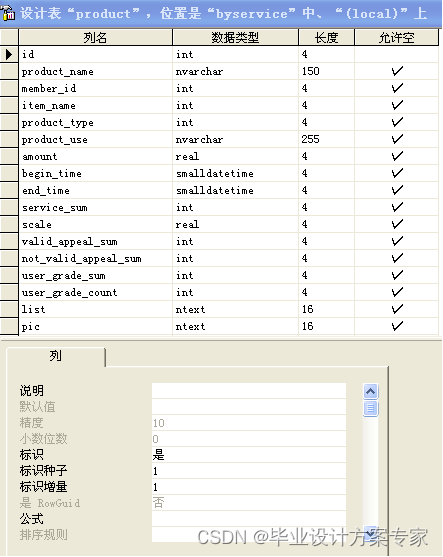The height and width of the screenshot is (557, 443).
Task: Toggle allow-null for product_name
Action: click(397, 71)
